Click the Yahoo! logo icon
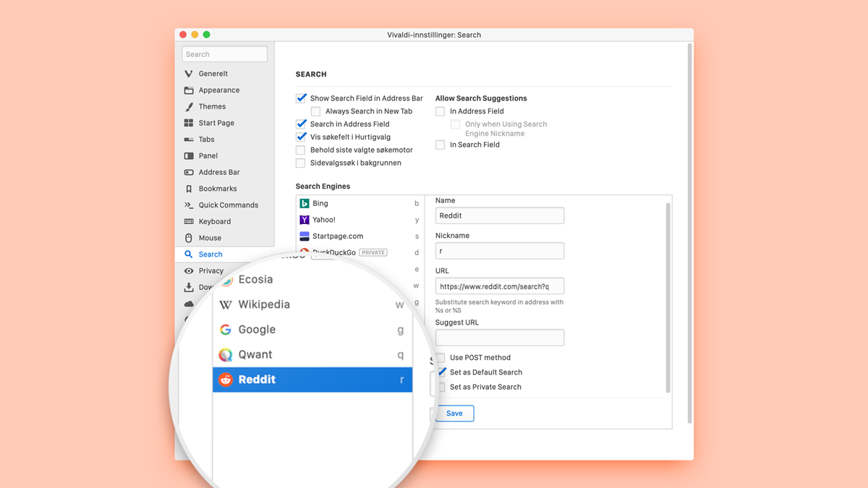The height and width of the screenshot is (488, 868). coord(305,220)
